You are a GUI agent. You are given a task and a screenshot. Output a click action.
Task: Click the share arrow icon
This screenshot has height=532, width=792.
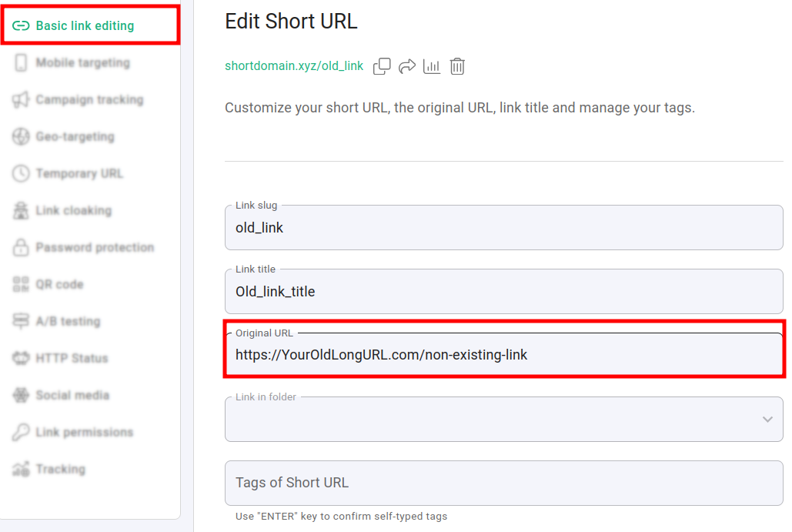[x=407, y=66]
